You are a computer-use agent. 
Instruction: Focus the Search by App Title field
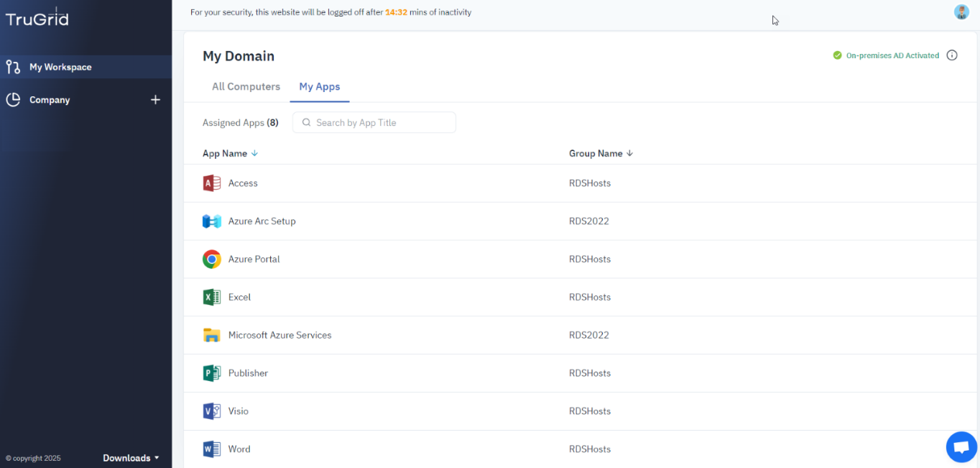click(x=374, y=122)
